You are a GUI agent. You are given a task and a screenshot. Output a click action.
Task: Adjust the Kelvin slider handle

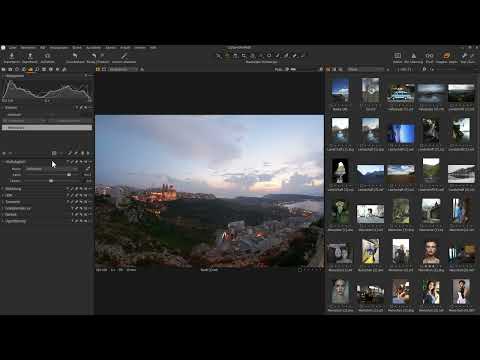[x=69, y=175]
